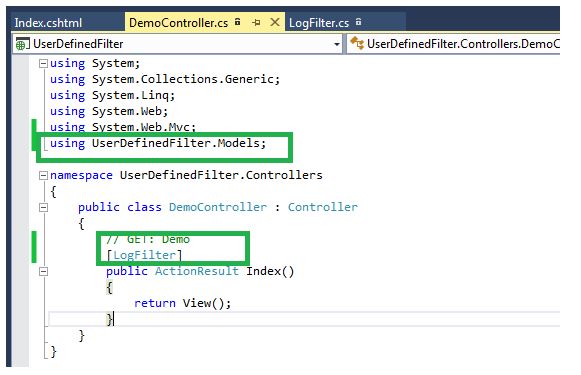Click lock icon on LogFilter.cs tab

pos(358,21)
